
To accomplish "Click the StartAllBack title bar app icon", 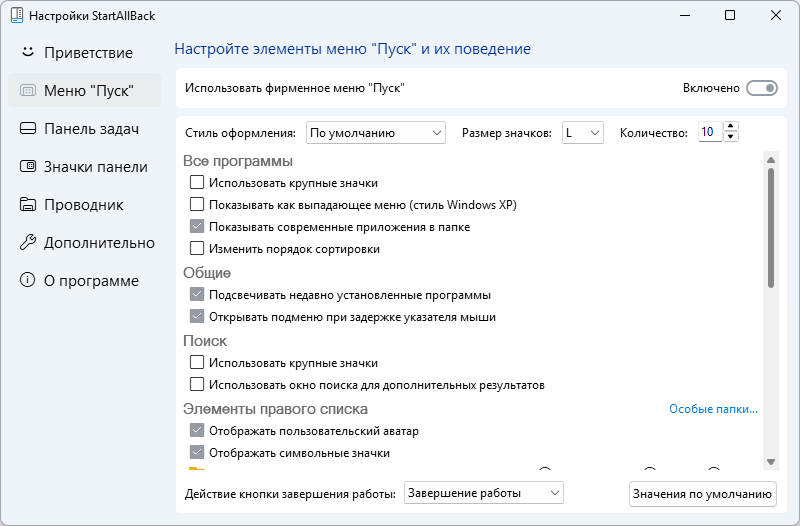I will [x=15, y=16].
